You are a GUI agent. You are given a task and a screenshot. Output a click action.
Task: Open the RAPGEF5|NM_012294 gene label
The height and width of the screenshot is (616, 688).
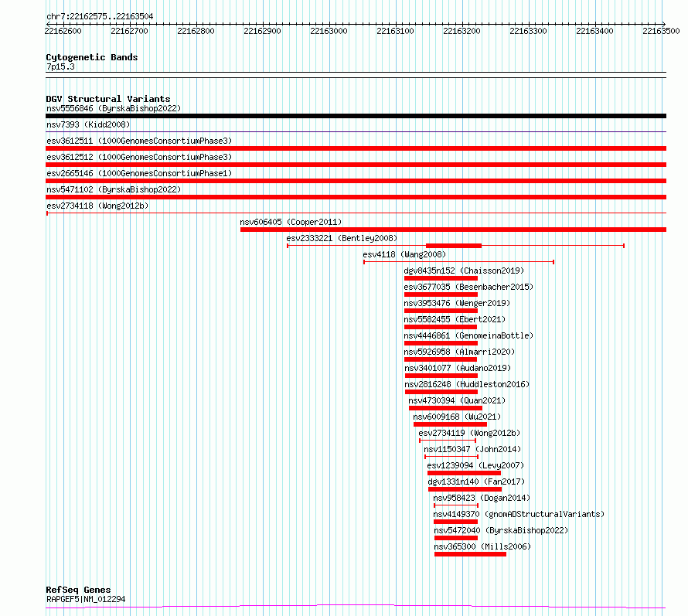point(86,599)
